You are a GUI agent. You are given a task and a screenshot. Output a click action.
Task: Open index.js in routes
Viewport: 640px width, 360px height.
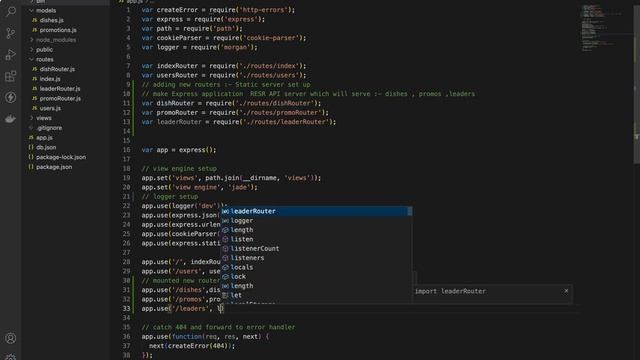[50, 79]
